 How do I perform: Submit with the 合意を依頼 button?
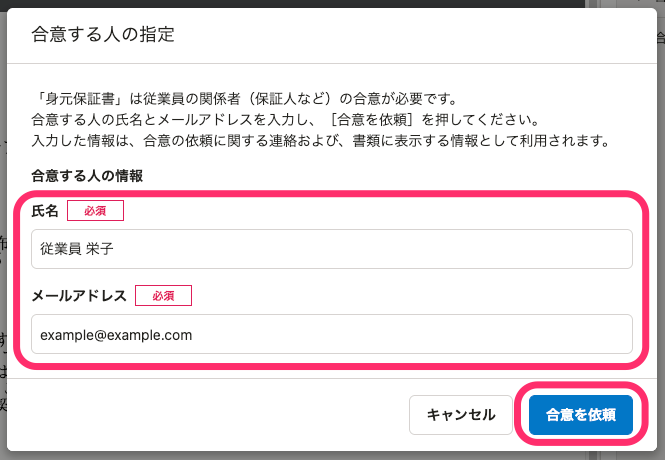pyautogui.click(x=581, y=415)
